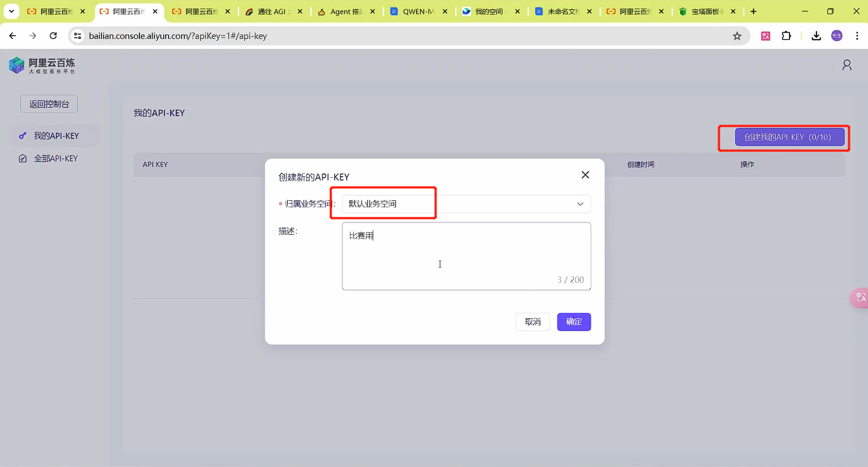Click the 创建新的API-KEY dialog title
The image size is (868, 467).
pyautogui.click(x=313, y=177)
